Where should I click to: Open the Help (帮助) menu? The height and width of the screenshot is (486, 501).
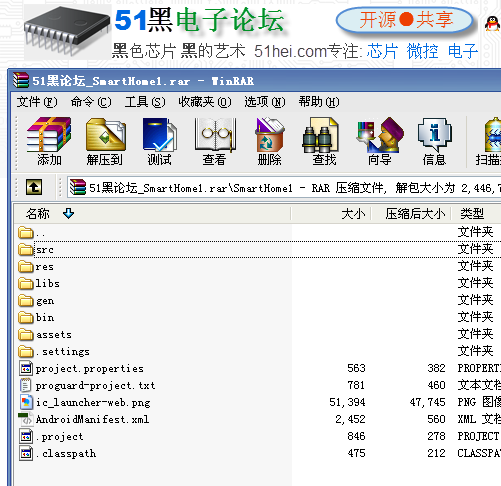pyautogui.click(x=319, y=102)
